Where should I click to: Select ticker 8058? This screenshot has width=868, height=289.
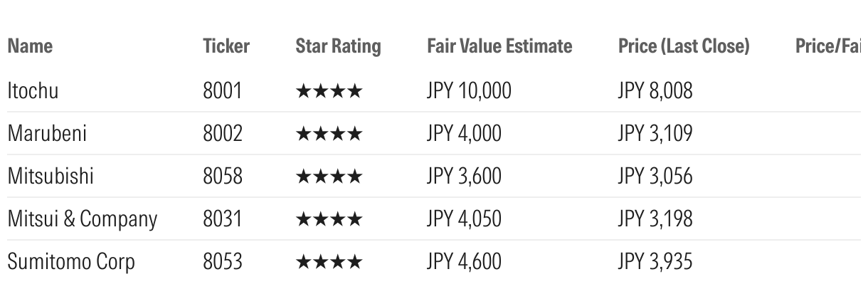point(223,176)
